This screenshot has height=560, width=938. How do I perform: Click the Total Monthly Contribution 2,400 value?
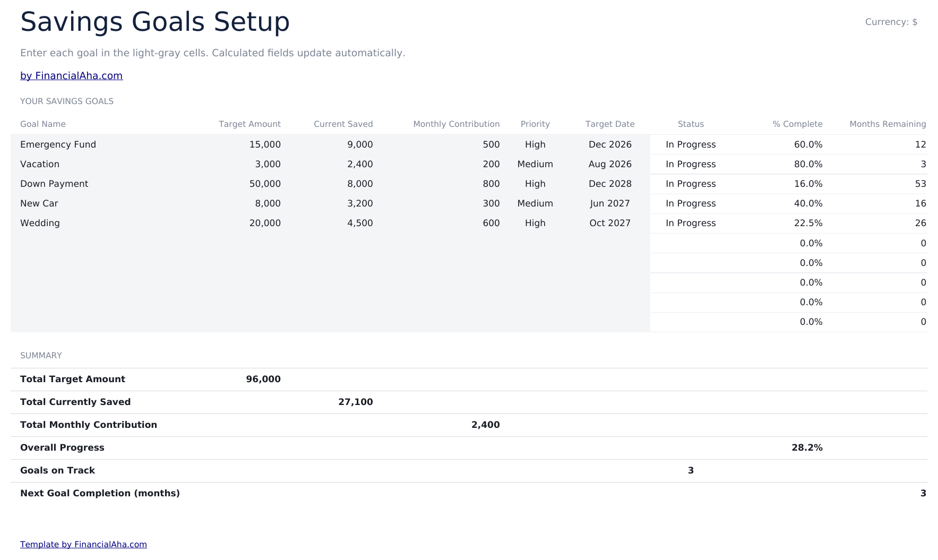pyautogui.click(x=485, y=425)
